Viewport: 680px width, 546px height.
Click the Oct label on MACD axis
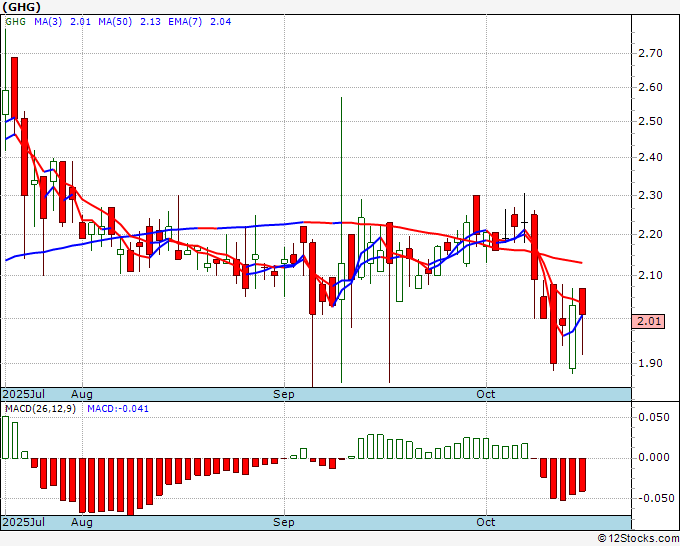click(486, 522)
